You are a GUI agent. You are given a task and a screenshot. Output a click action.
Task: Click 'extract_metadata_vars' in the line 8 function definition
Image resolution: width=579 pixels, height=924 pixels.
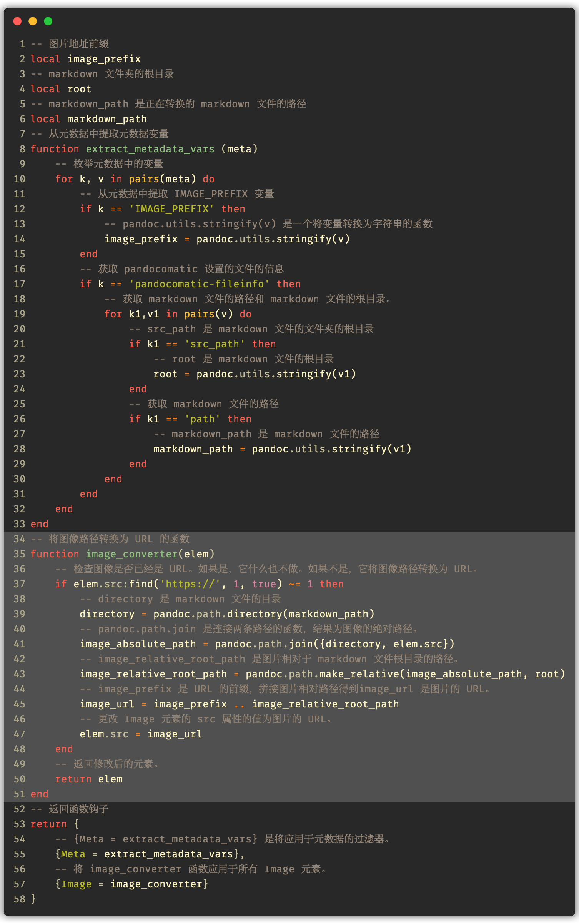pos(150,149)
